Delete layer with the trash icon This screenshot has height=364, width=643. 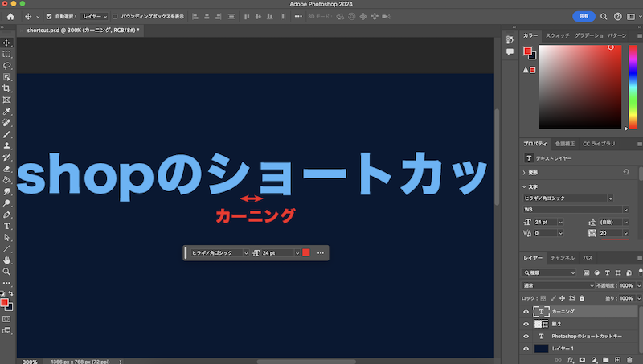629,360
